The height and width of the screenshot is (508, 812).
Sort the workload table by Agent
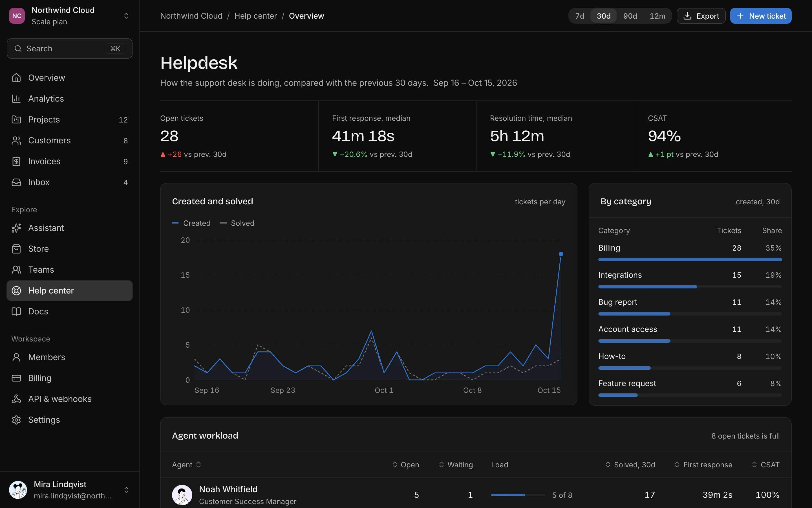click(x=187, y=465)
